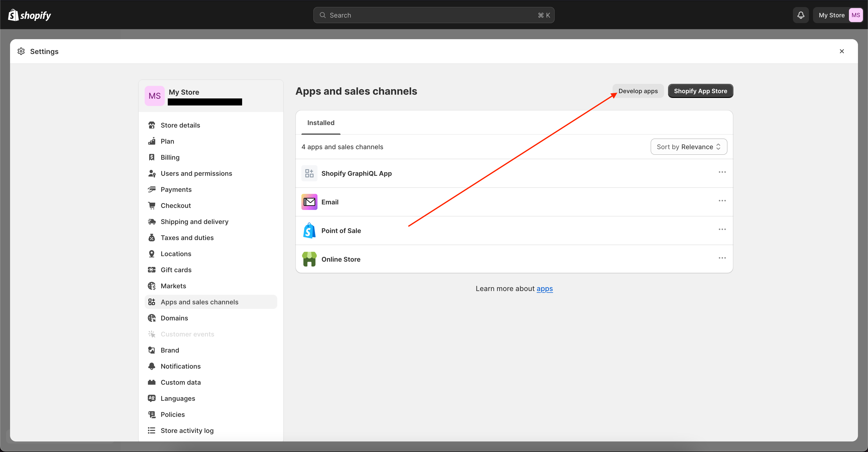Select the Email app icon
The width and height of the screenshot is (868, 452).
click(x=309, y=202)
